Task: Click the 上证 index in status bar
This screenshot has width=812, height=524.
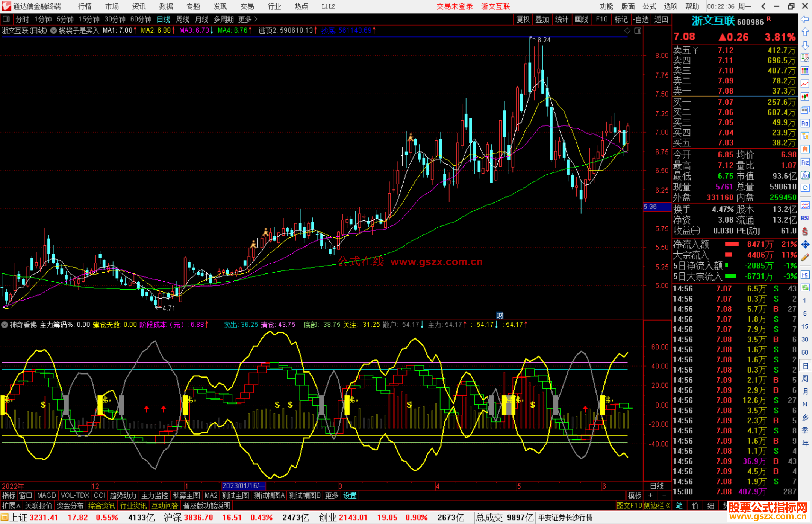Action: pyautogui.click(x=18, y=518)
